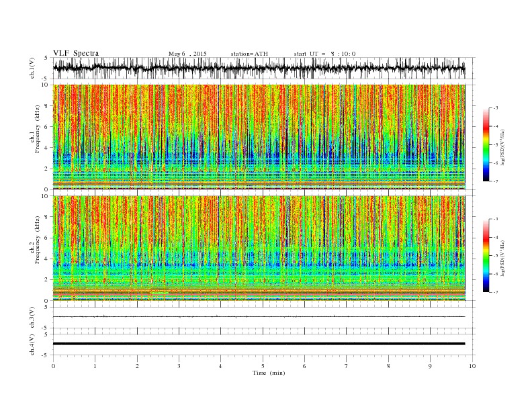Click the "ch.3(V)" axis label
This screenshot has width=532, height=411.
tap(32, 318)
